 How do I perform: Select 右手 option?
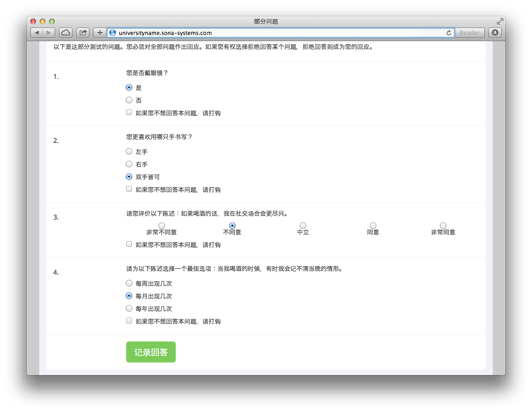coord(129,164)
